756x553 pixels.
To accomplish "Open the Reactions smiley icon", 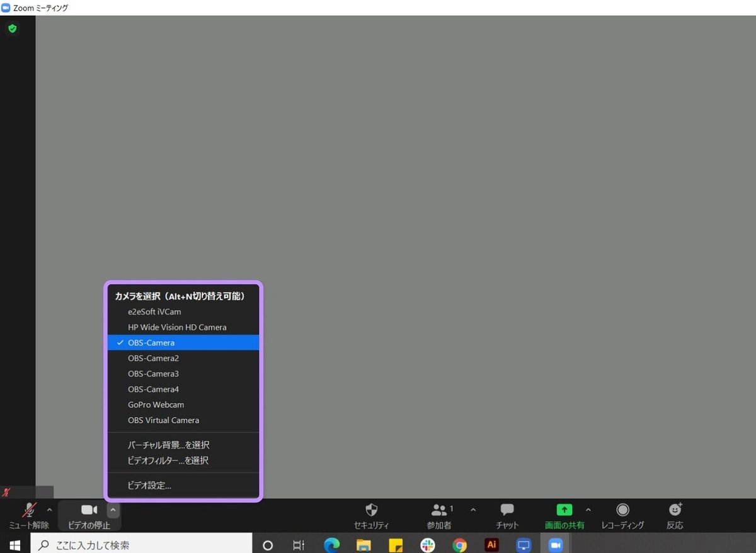I will pos(675,509).
